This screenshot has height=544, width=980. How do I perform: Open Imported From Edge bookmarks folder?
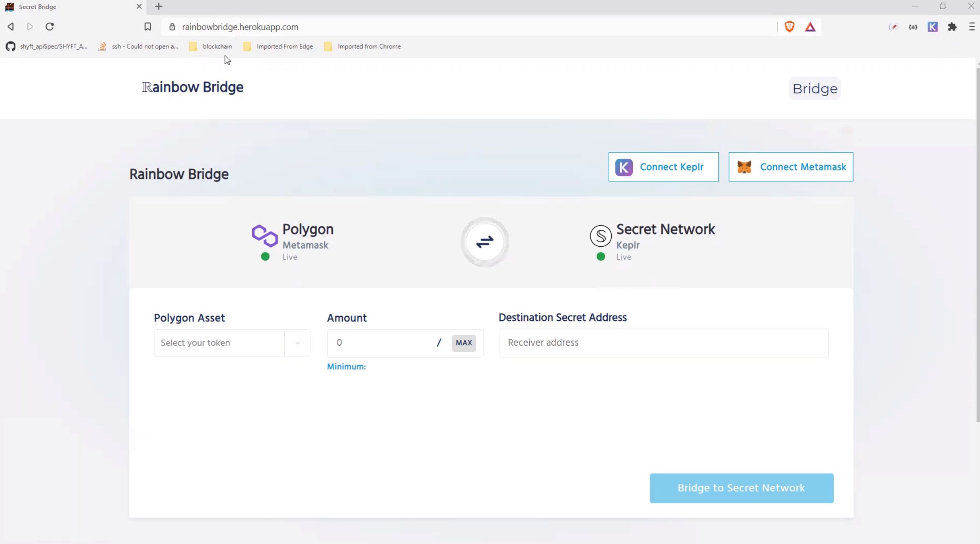(x=278, y=46)
